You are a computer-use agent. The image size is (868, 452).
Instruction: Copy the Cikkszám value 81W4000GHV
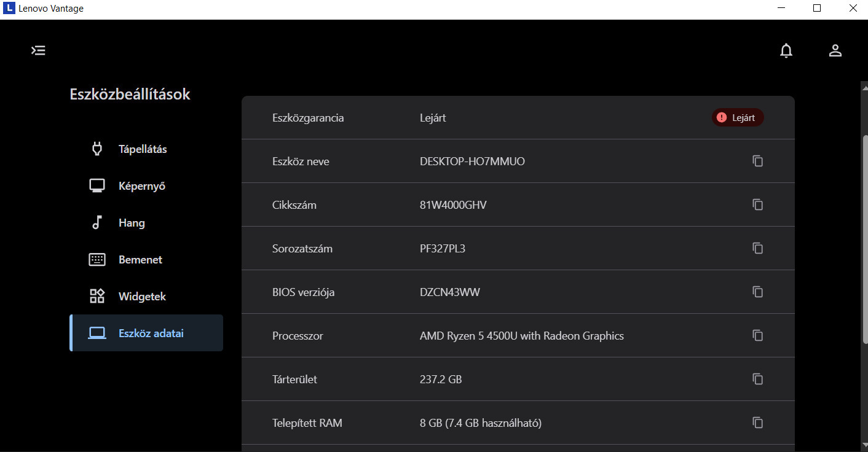click(x=758, y=205)
